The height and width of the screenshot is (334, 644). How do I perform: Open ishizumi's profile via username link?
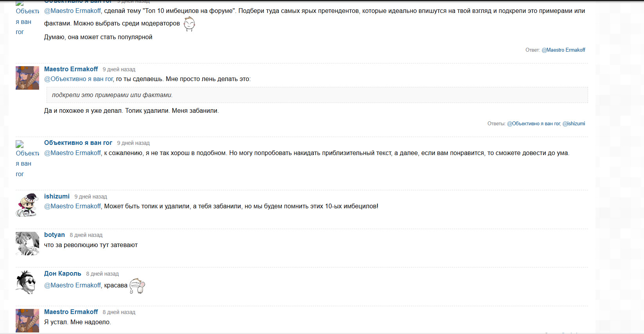tap(57, 196)
